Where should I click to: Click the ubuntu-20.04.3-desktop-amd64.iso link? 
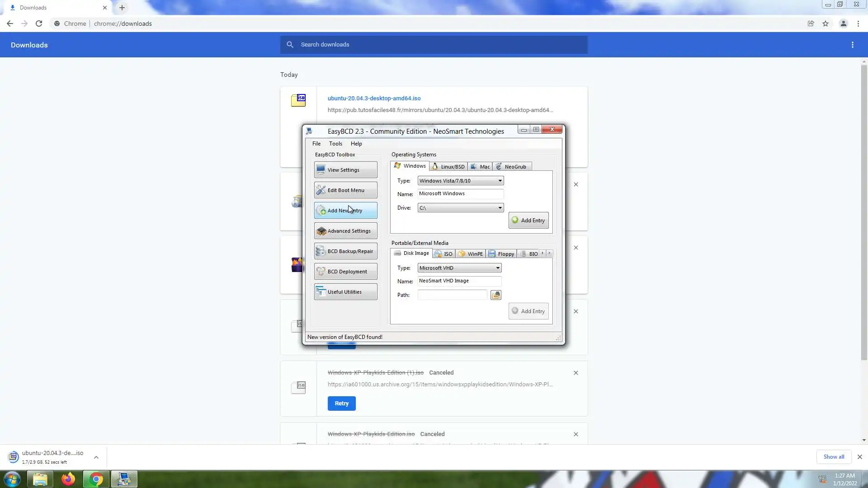[374, 98]
